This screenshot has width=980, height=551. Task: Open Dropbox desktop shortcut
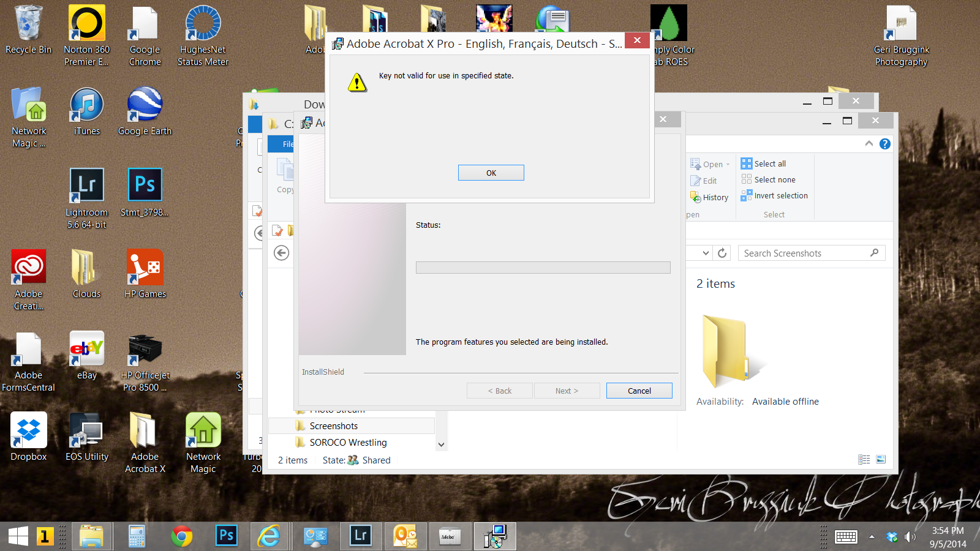(x=28, y=437)
